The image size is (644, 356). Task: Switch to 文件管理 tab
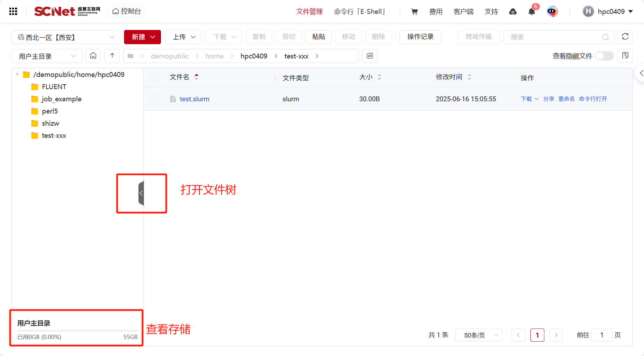pyautogui.click(x=309, y=11)
